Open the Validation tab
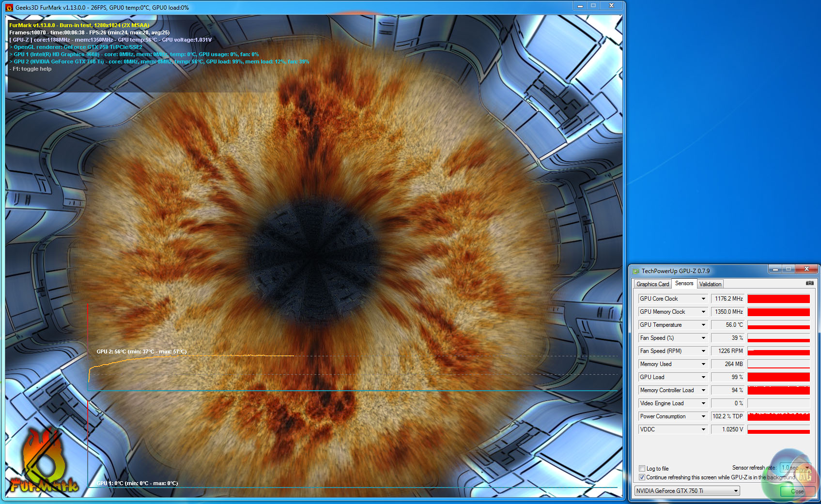 710,284
